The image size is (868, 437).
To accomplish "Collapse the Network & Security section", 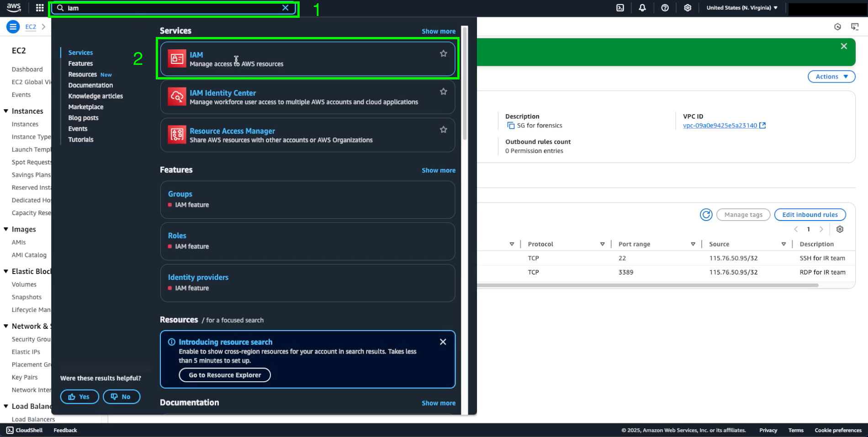I will click(x=6, y=326).
